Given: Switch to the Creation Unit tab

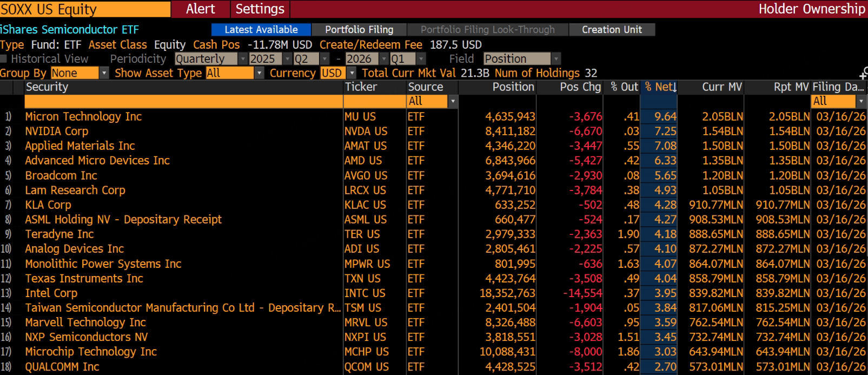Looking at the screenshot, I should tap(612, 30).
